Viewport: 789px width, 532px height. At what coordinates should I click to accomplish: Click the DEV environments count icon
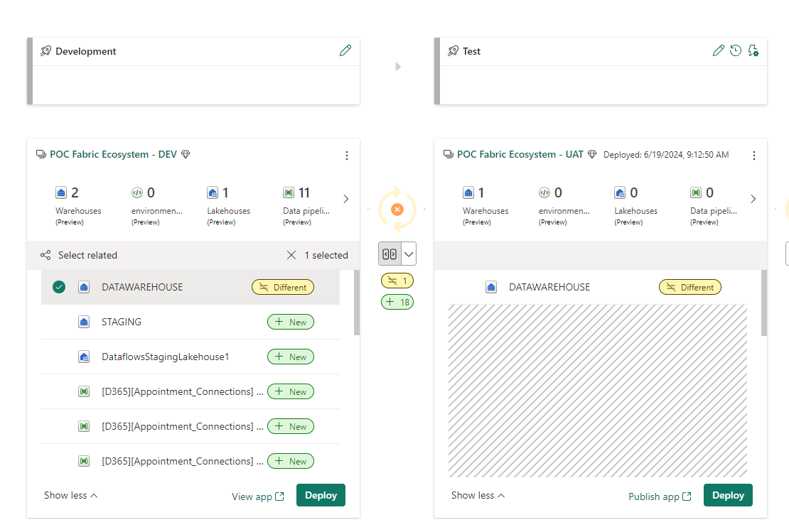click(x=137, y=192)
